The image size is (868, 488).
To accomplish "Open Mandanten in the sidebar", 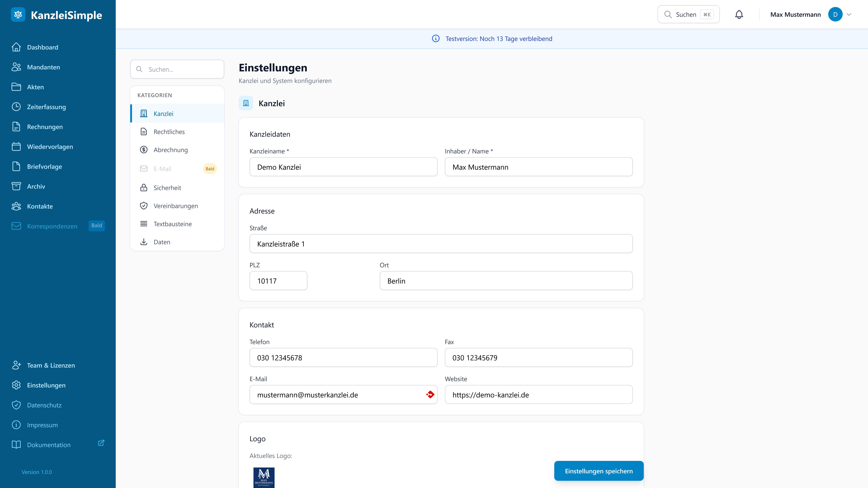I will tap(44, 67).
